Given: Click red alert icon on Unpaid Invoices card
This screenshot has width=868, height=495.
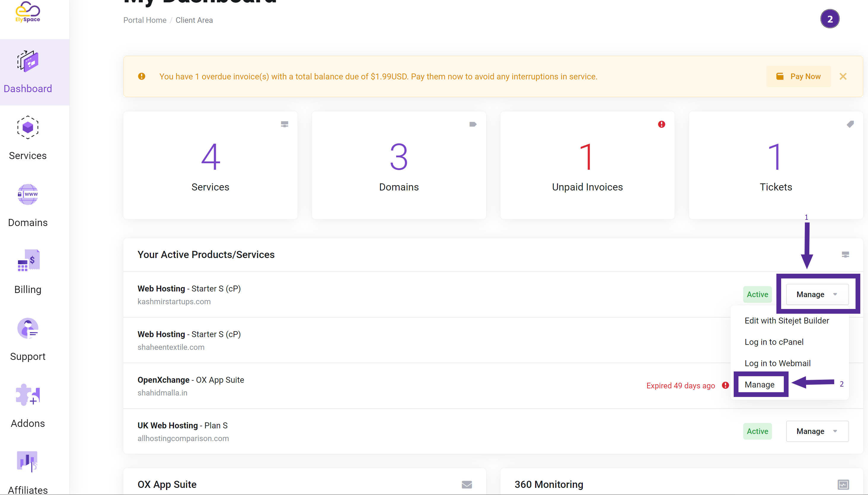Looking at the screenshot, I should [661, 124].
